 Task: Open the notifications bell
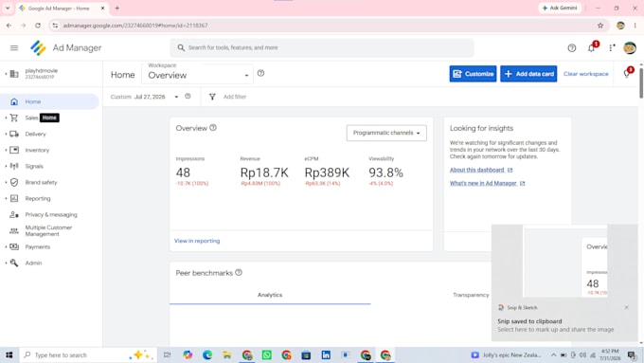pyautogui.click(x=591, y=48)
